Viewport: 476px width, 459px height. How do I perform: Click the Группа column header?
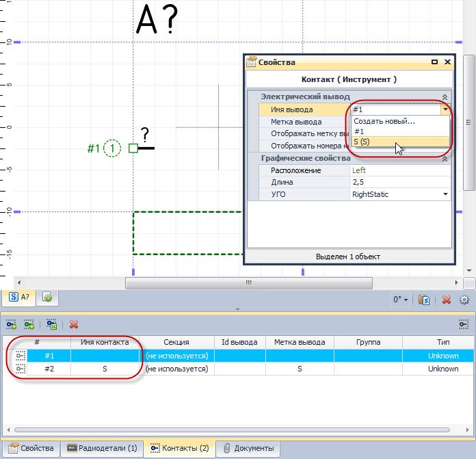point(368,342)
